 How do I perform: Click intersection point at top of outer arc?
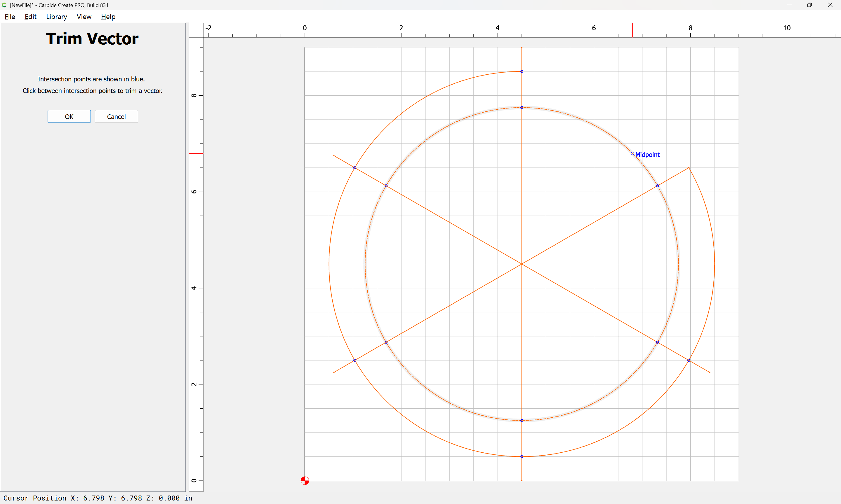click(522, 71)
